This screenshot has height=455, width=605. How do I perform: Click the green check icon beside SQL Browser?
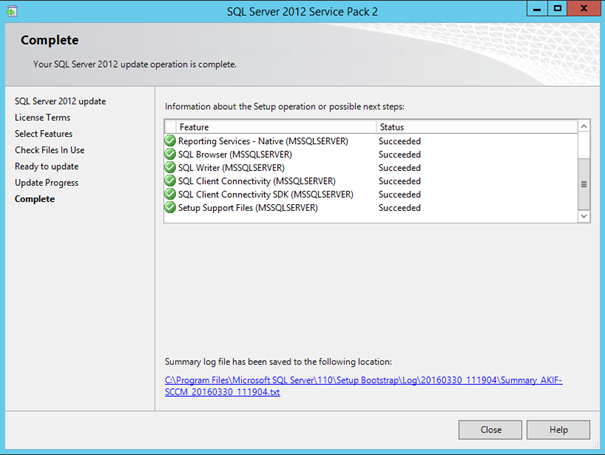point(170,154)
